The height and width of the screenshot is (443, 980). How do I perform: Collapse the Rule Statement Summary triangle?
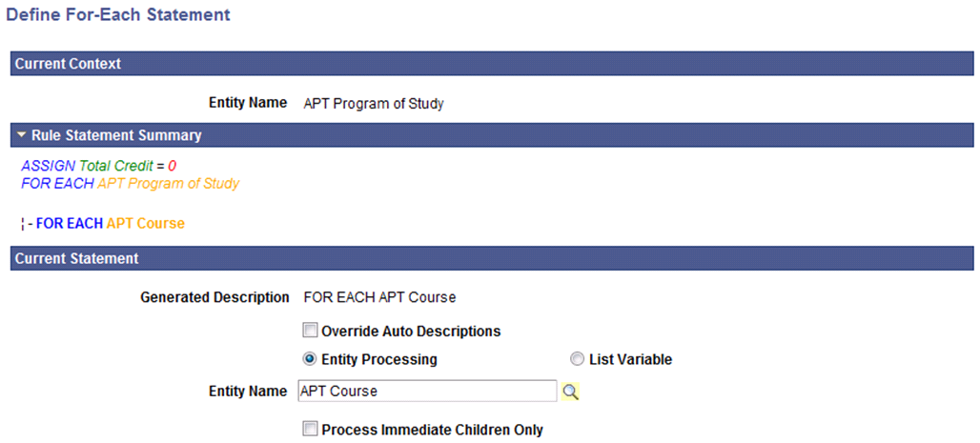click(22, 135)
